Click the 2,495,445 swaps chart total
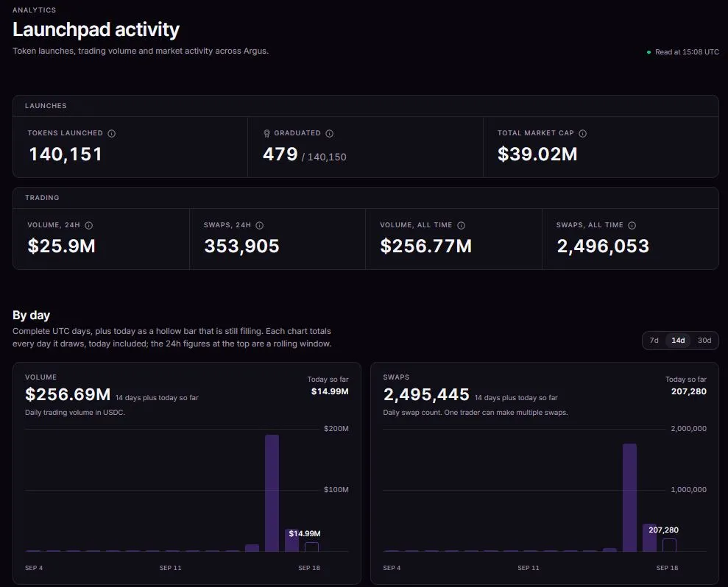728x587 pixels. pyautogui.click(x=426, y=394)
